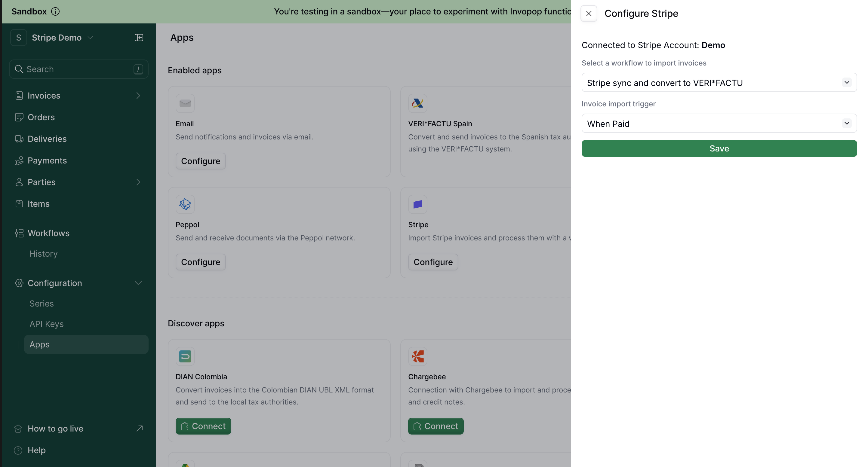The width and height of the screenshot is (868, 467).
Task: Collapse the Configuration section chevron
Action: (138, 283)
